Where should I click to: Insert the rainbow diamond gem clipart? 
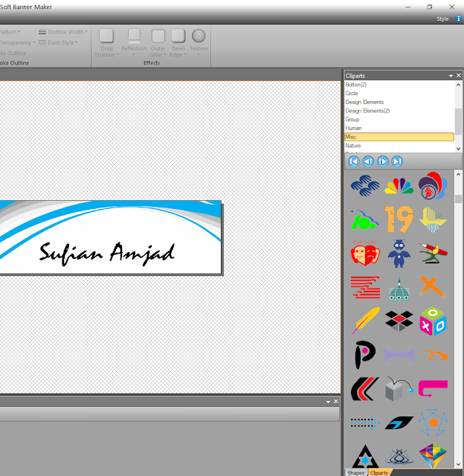tap(433, 455)
